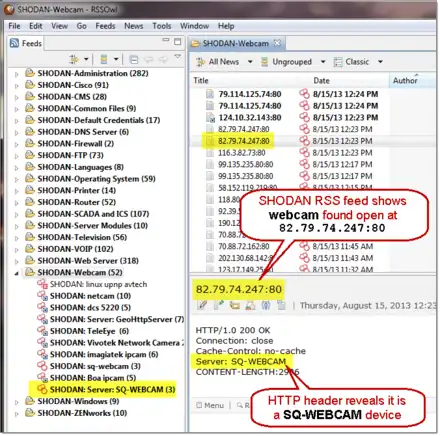
Task: Open the 82.79.74.247:80 article headline link
Action: [x=239, y=289]
